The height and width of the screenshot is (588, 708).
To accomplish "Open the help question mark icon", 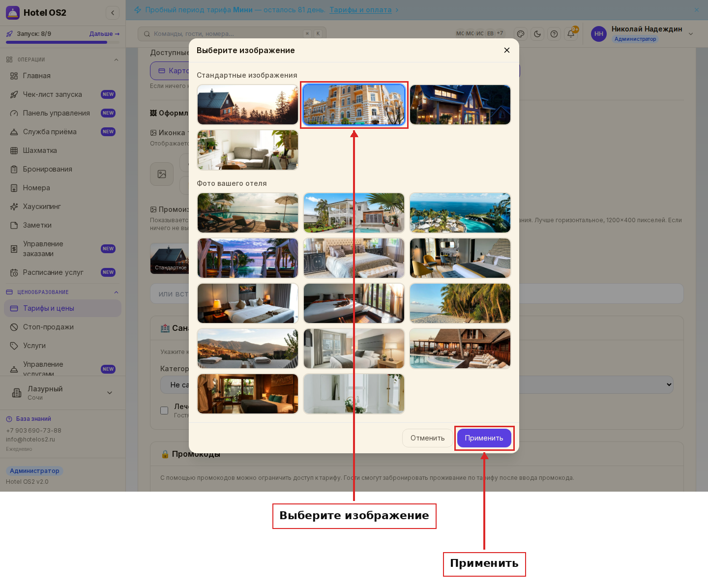I will click(554, 34).
